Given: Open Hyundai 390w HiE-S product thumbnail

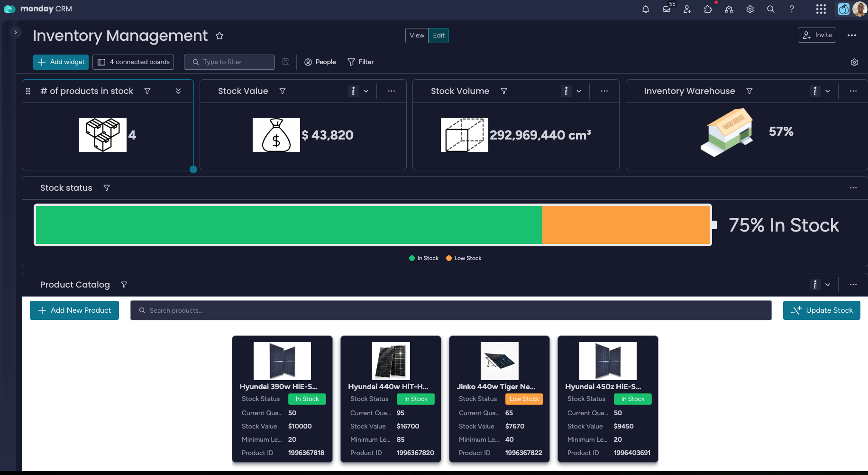Looking at the screenshot, I should click(282, 361).
